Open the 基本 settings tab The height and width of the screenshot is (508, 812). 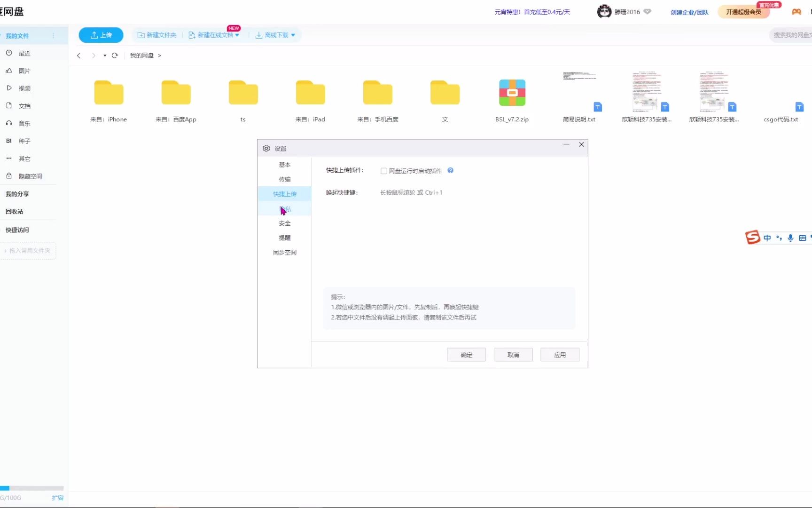[x=285, y=165]
